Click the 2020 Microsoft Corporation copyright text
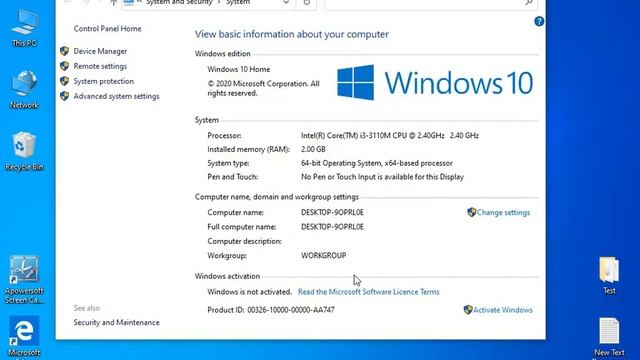 click(x=263, y=88)
